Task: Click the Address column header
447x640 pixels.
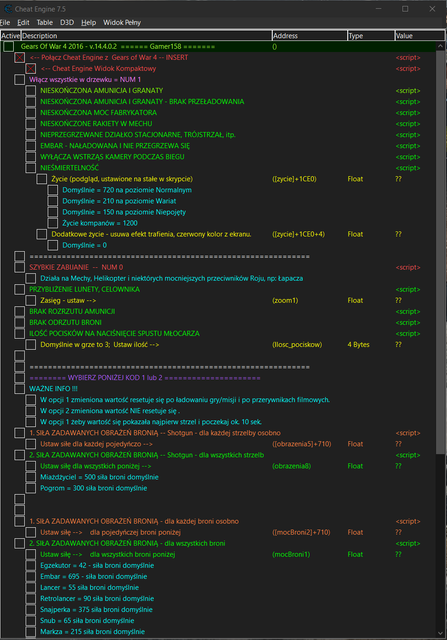Action: point(309,36)
